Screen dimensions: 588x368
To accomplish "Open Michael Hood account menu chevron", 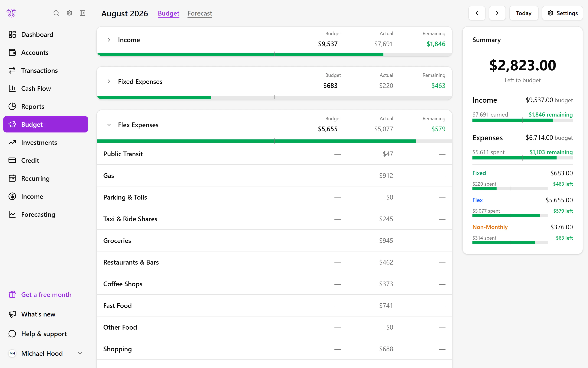I will pos(80,353).
